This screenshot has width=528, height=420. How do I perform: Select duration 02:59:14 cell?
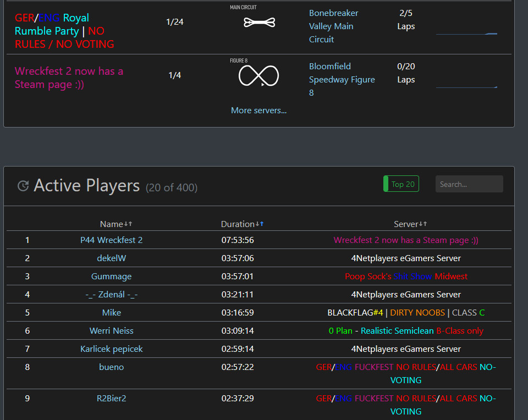[x=238, y=349]
